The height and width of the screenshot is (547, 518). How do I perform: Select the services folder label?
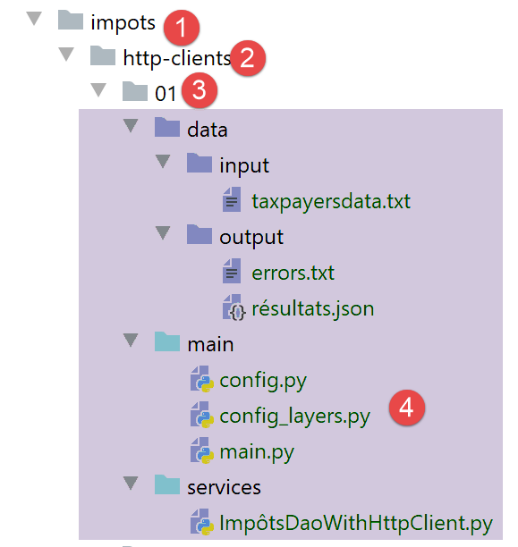[x=224, y=487]
